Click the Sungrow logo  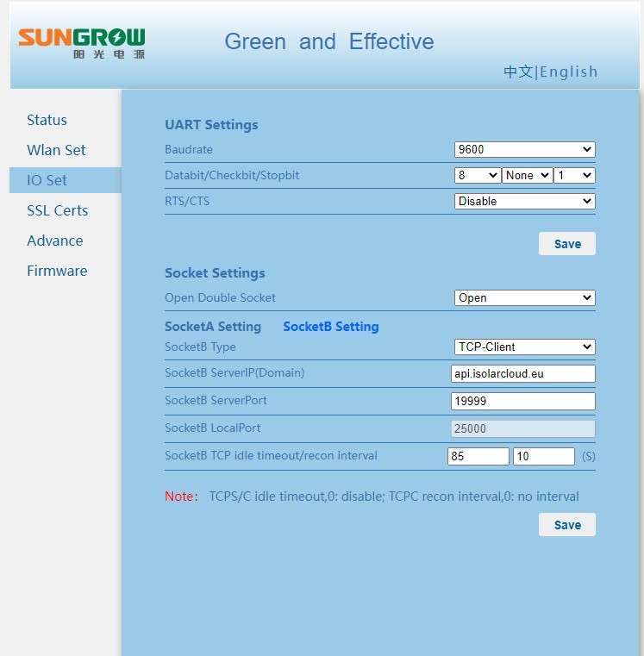pyautogui.click(x=82, y=43)
